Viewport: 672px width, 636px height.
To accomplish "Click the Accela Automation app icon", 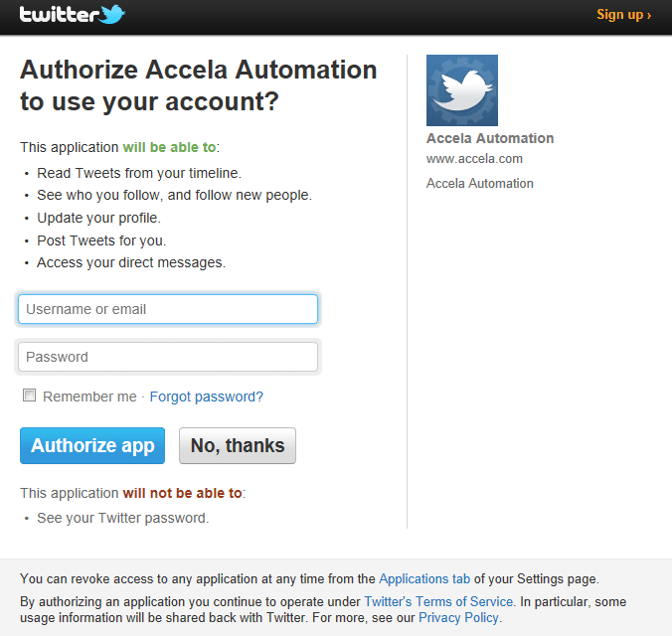I will click(x=461, y=90).
